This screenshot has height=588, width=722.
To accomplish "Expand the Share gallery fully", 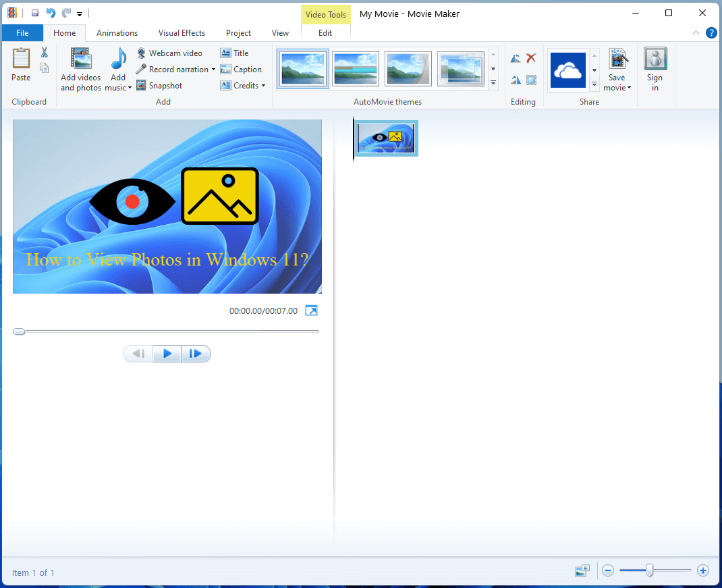I will coord(594,84).
